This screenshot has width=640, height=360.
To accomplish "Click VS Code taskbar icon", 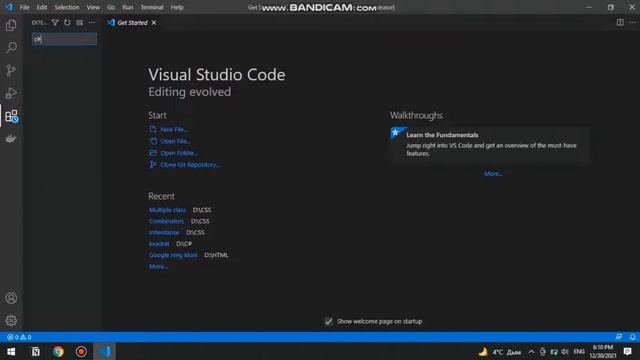I will tap(104, 351).
